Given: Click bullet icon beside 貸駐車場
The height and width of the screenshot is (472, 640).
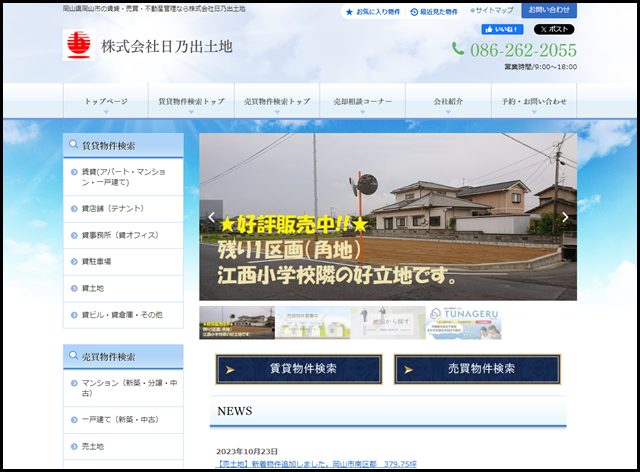Looking at the screenshot, I should point(74,262).
